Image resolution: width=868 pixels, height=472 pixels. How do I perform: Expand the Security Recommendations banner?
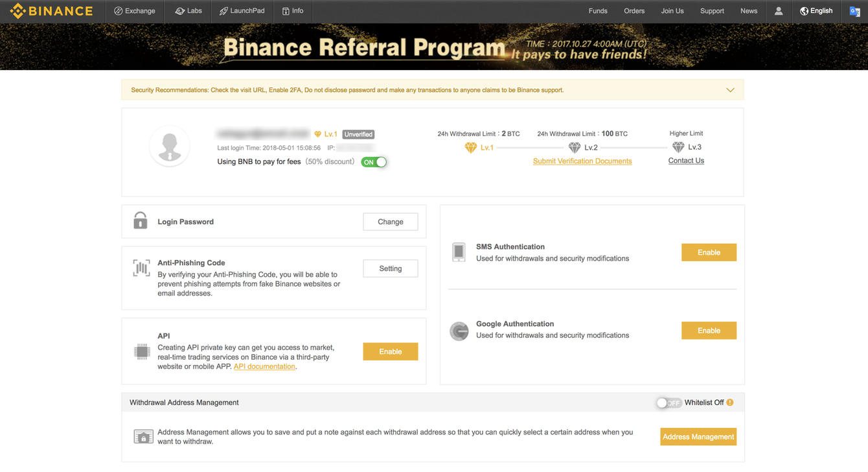coord(730,90)
